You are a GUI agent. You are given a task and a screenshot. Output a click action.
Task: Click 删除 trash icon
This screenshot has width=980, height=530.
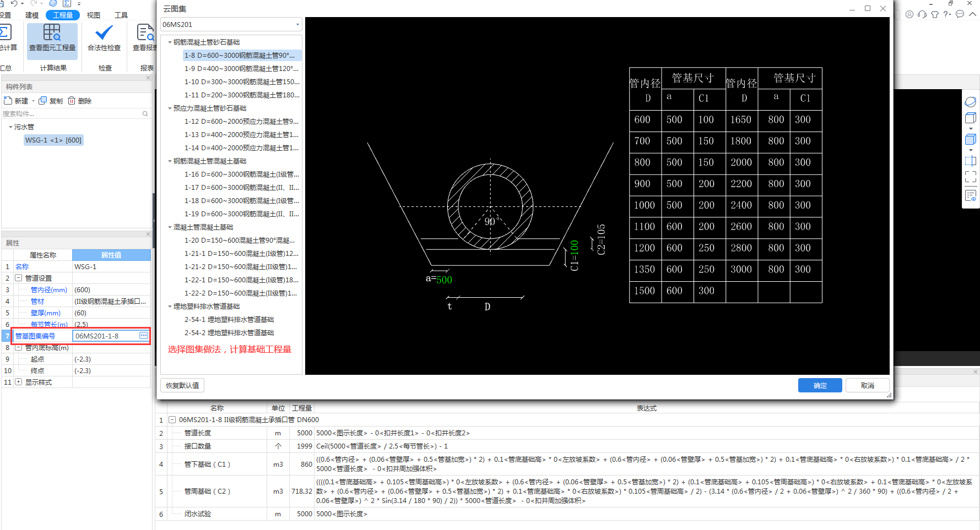[x=72, y=101]
